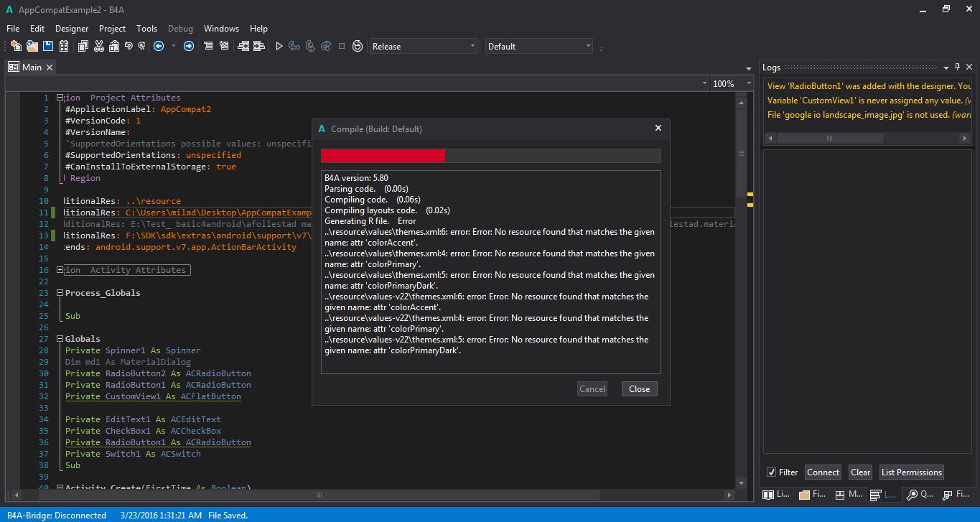
Task: Open the Default build configuration dropdown
Action: coord(538,46)
